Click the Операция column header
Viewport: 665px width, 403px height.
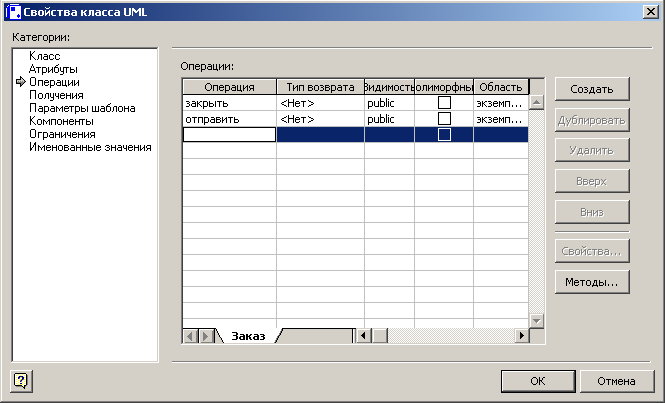pos(229,87)
